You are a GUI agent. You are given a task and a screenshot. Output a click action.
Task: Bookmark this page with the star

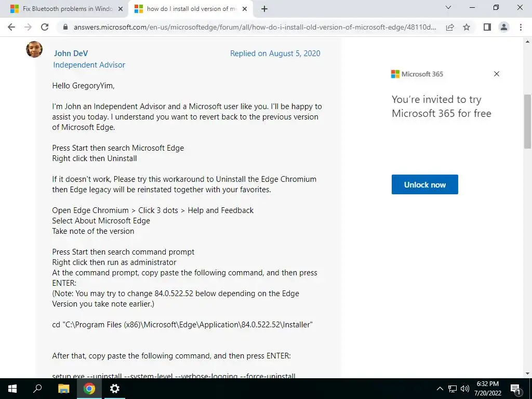pyautogui.click(x=467, y=27)
